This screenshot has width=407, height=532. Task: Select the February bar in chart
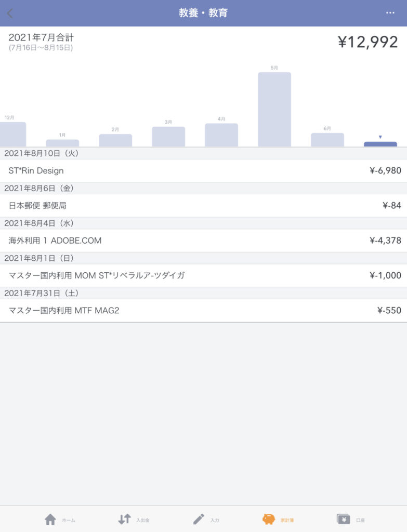tap(115, 140)
